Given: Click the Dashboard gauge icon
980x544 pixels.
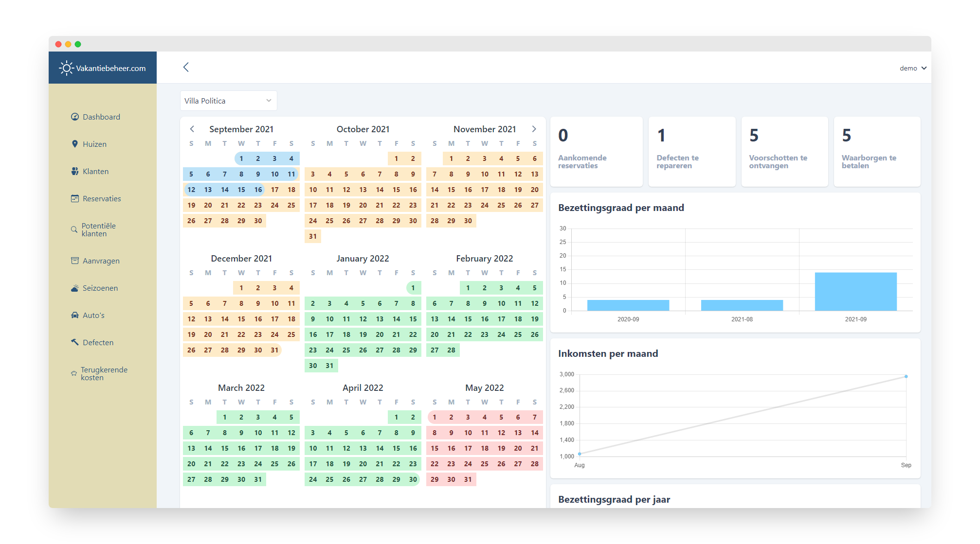Looking at the screenshot, I should 74,117.
